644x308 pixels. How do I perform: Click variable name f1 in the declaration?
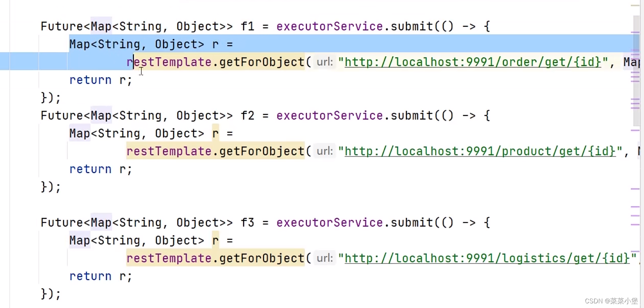(x=247, y=26)
